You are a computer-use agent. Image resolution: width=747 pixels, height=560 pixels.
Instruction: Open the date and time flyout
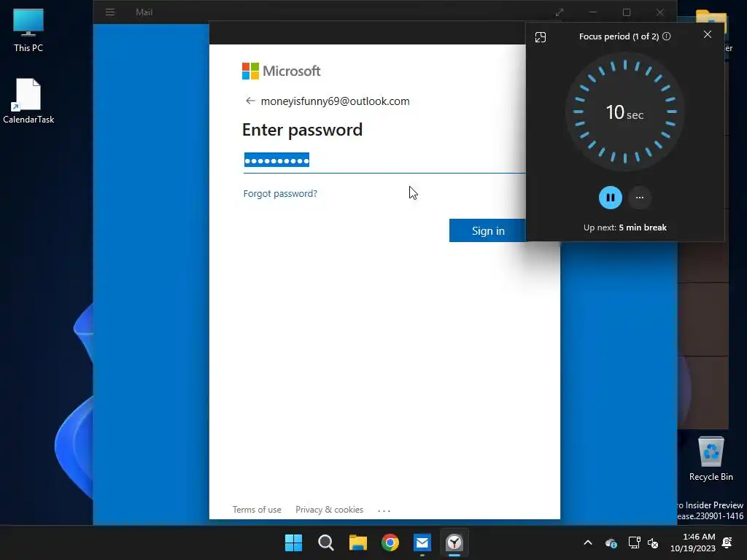[x=693, y=542]
